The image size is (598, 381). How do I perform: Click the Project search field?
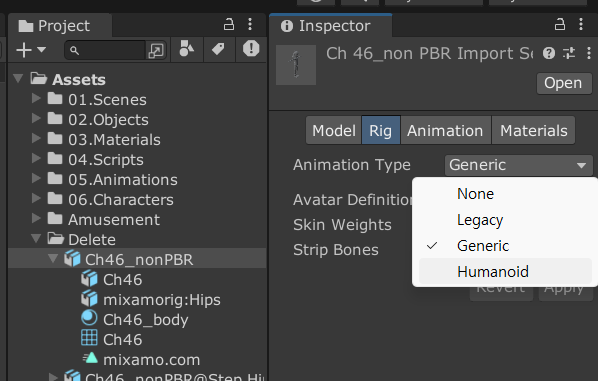105,50
